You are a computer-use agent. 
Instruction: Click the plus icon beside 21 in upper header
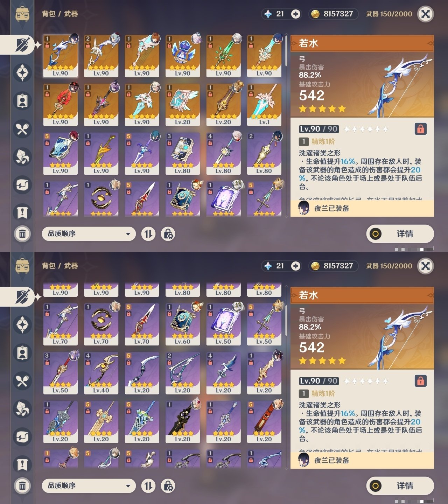coord(296,14)
